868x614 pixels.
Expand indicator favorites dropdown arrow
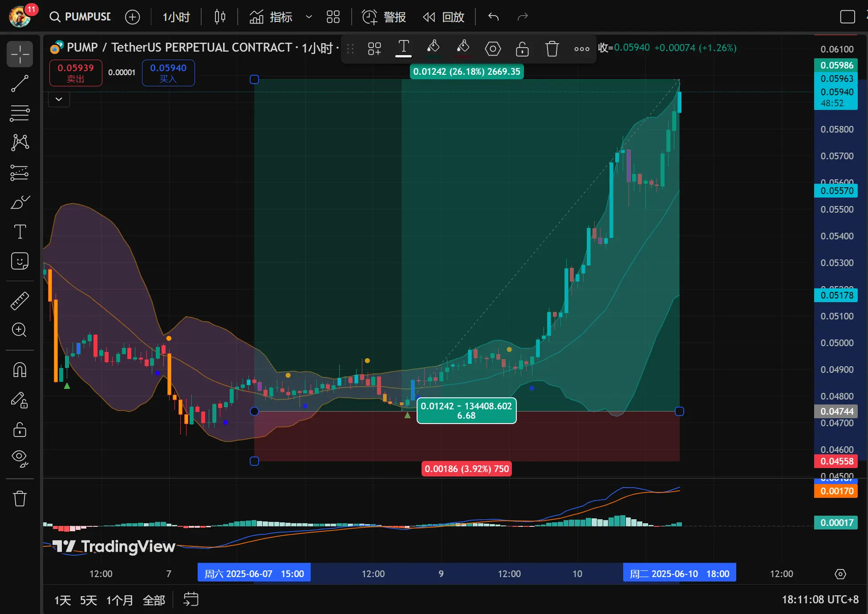click(308, 17)
